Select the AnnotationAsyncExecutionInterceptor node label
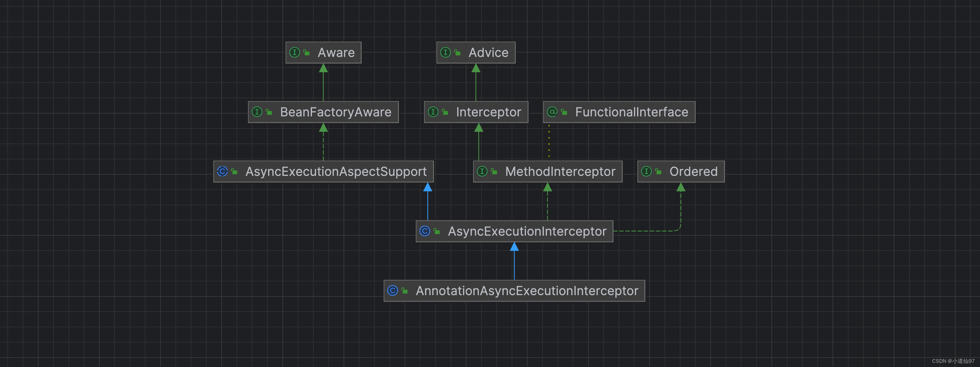The height and width of the screenshot is (367, 980). (x=527, y=291)
